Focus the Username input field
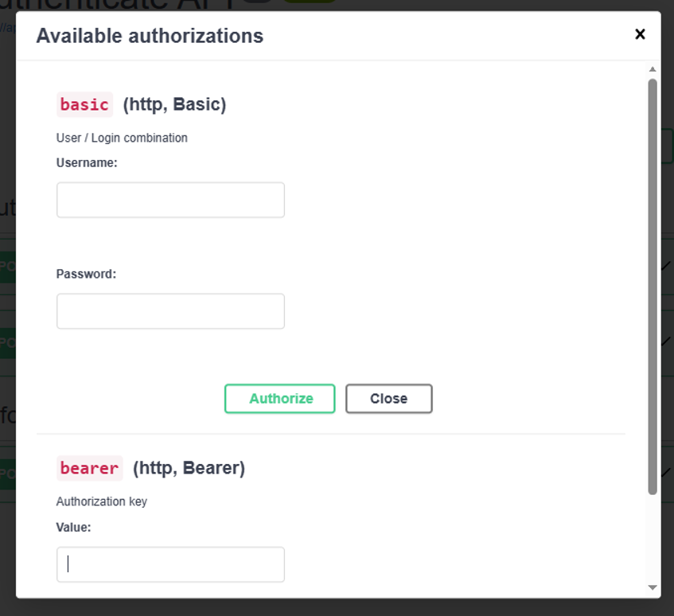 tap(170, 200)
